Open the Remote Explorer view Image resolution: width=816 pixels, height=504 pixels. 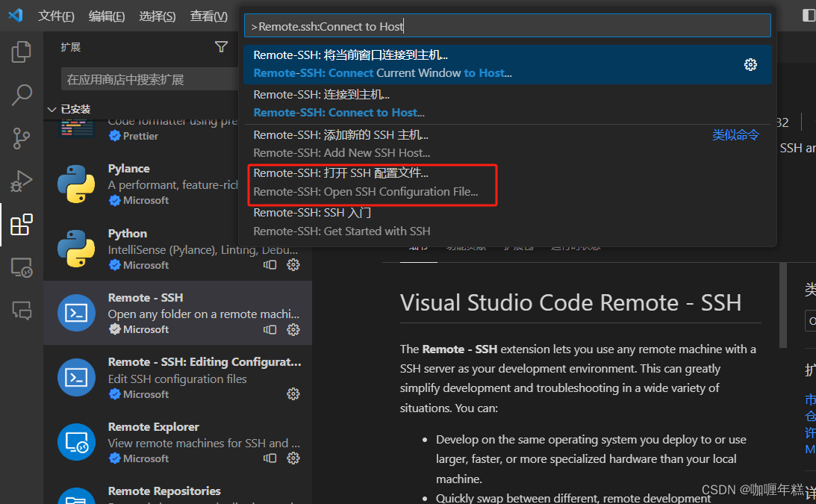point(21,268)
